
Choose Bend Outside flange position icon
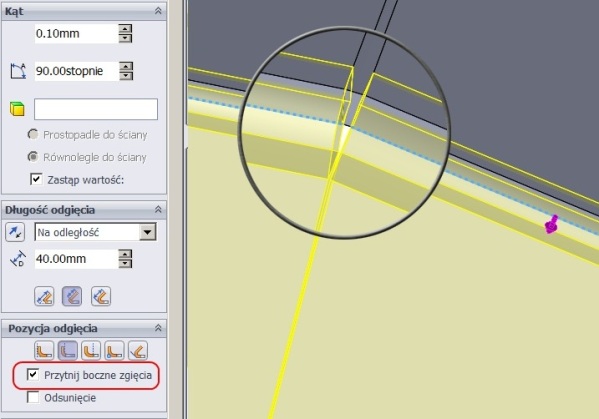[x=91, y=350]
